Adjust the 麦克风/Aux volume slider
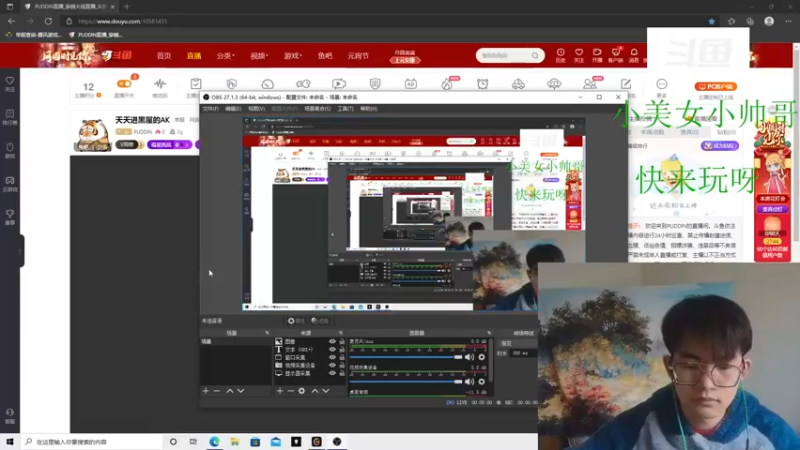Image resolution: width=800 pixels, height=450 pixels. (x=406, y=357)
